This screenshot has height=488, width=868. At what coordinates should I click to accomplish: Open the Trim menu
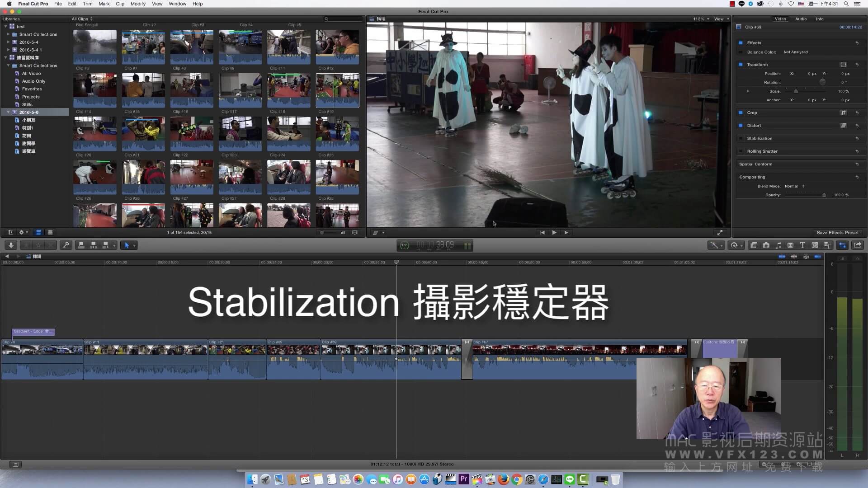pyautogui.click(x=87, y=4)
